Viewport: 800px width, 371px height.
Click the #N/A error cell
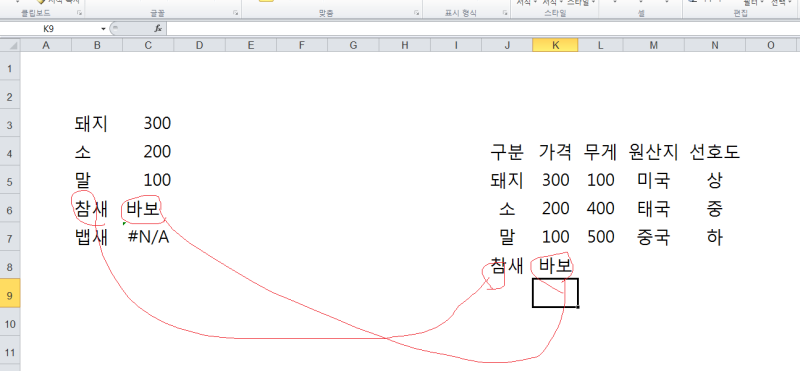(x=148, y=237)
